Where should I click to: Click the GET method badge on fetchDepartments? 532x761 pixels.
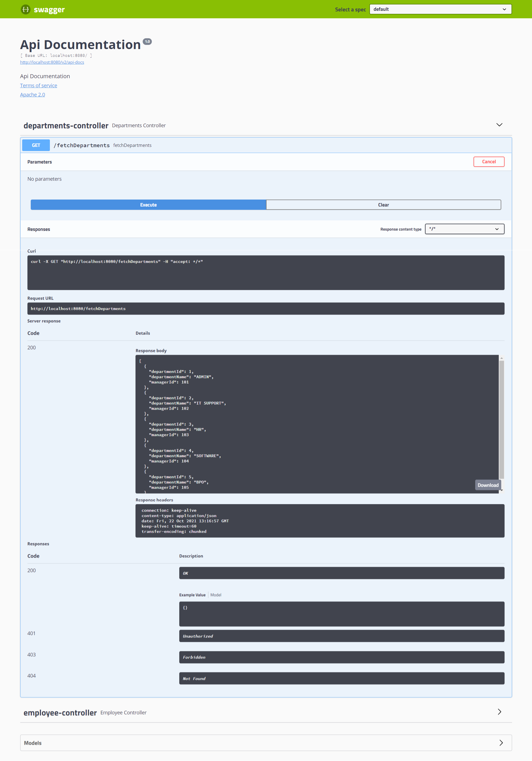(x=35, y=145)
